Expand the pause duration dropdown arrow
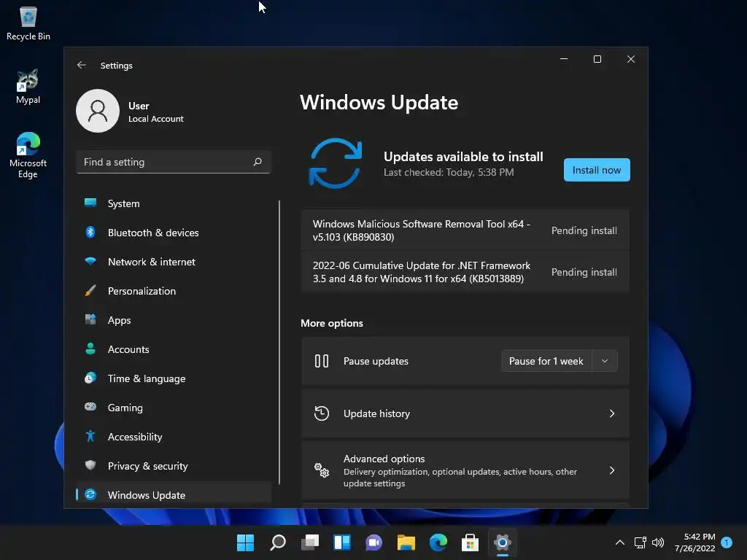The image size is (747, 560). 605,361
